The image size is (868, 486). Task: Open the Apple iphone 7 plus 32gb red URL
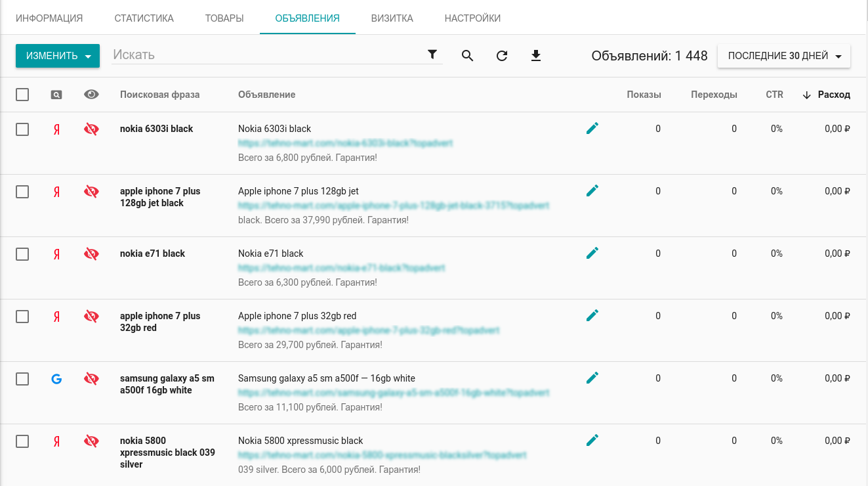[x=369, y=330]
